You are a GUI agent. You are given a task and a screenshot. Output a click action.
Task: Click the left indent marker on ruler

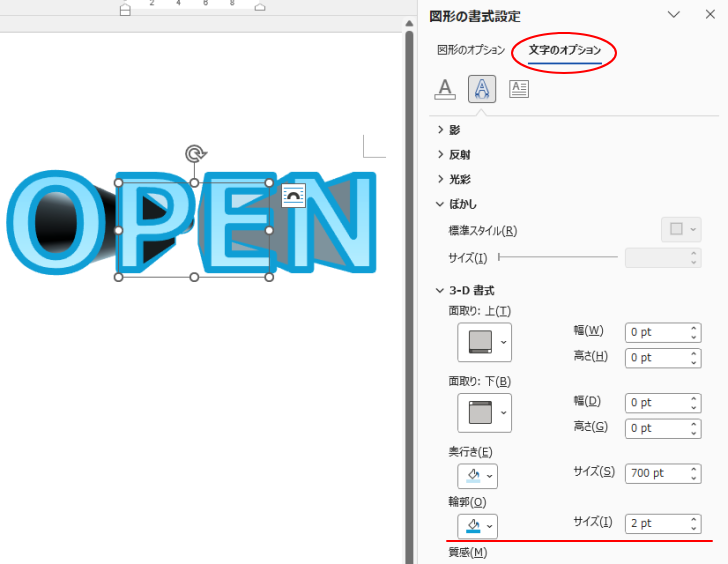click(125, 10)
